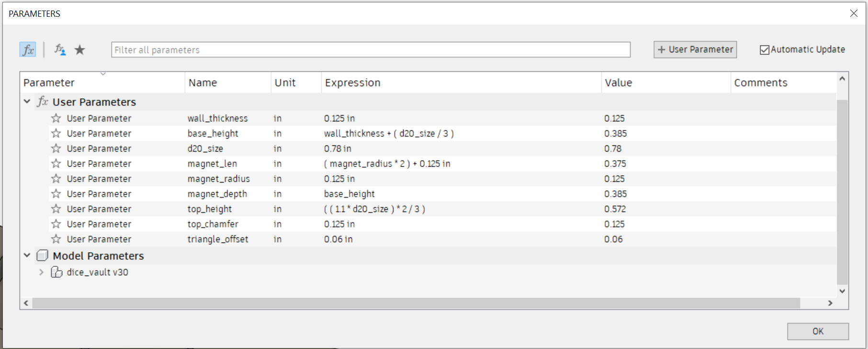The height and width of the screenshot is (349, 868).
Task: Switch to the user-created parameters filter icon
Action: click(x=59, y=49)
